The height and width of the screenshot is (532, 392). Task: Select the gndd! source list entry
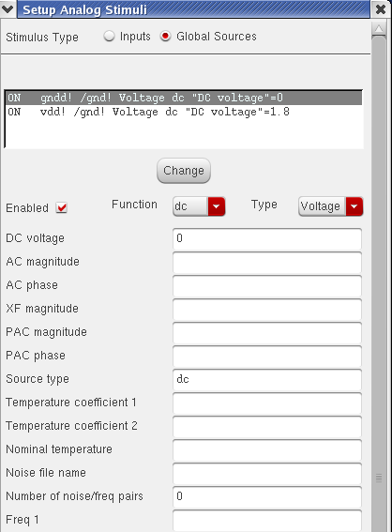pyautogui.click(x=184, y=99)
